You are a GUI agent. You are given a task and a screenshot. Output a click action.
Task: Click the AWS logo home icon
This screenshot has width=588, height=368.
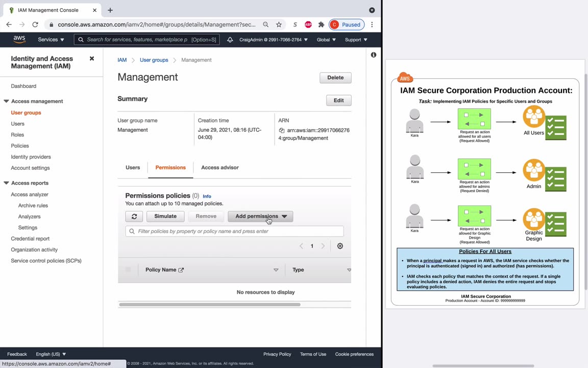pyautogui.click(x=19, y=39)
